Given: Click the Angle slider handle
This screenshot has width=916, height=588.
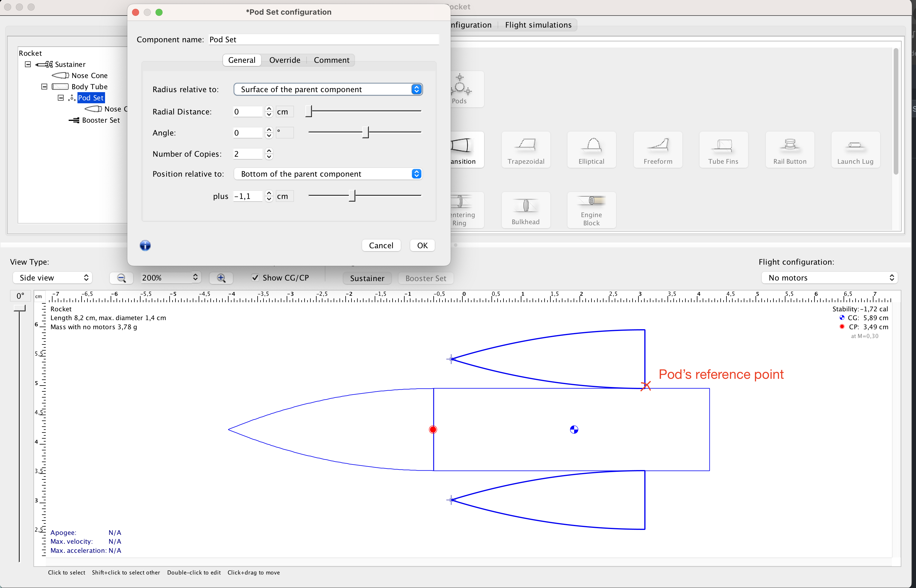Looking at the screenshot, I should [365, 132].
